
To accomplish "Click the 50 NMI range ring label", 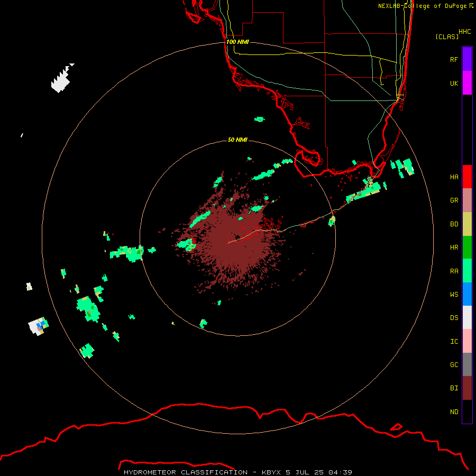I will (x=237, y=140).
